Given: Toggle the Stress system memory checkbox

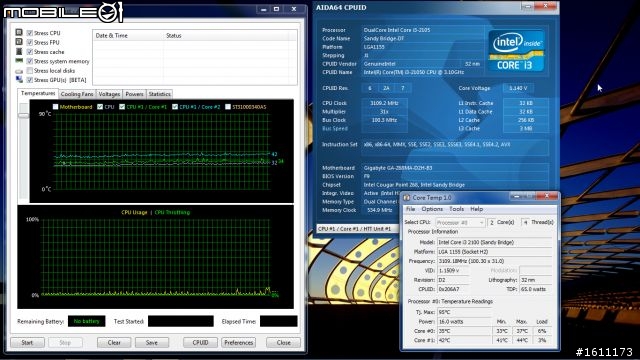Looking at the screenshot, I should 29,61.
